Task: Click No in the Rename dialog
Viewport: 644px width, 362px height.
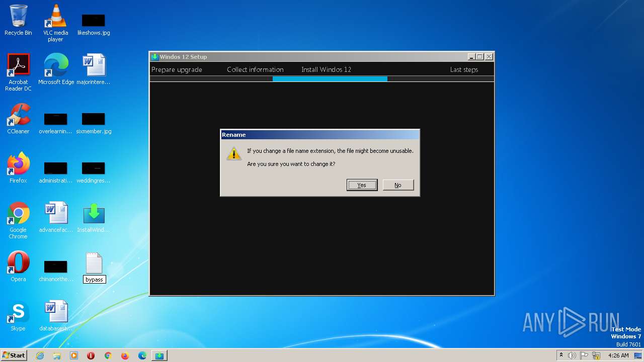Action: click(398, 185)
